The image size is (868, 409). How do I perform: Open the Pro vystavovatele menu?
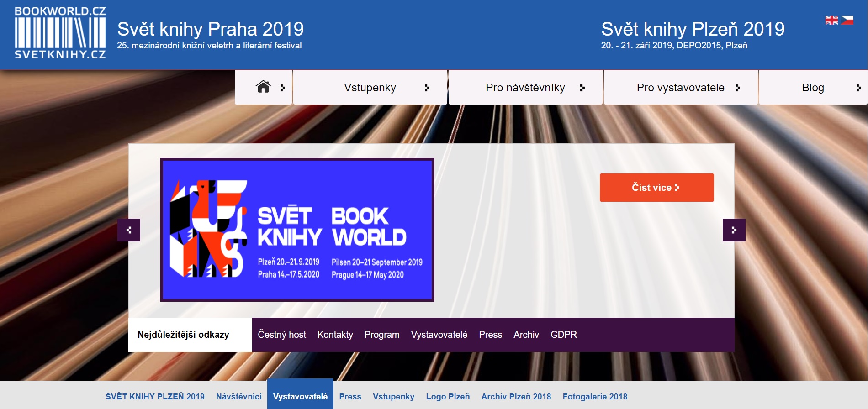681,88
